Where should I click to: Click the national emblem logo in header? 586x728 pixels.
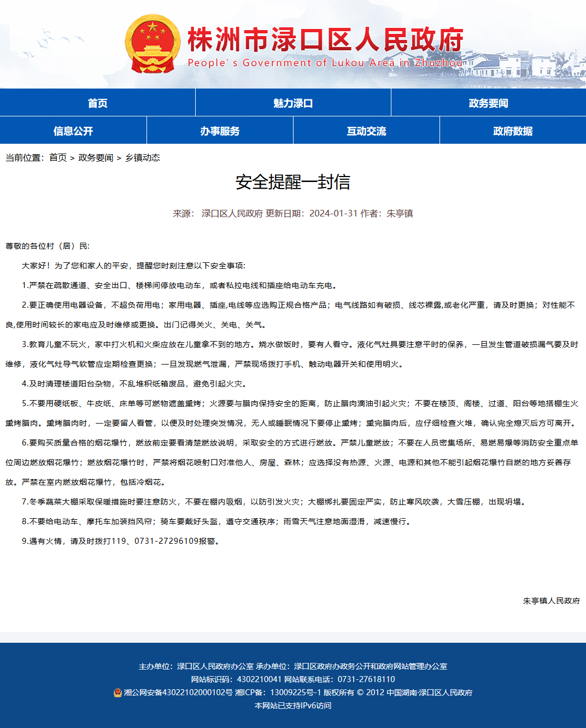153,44
